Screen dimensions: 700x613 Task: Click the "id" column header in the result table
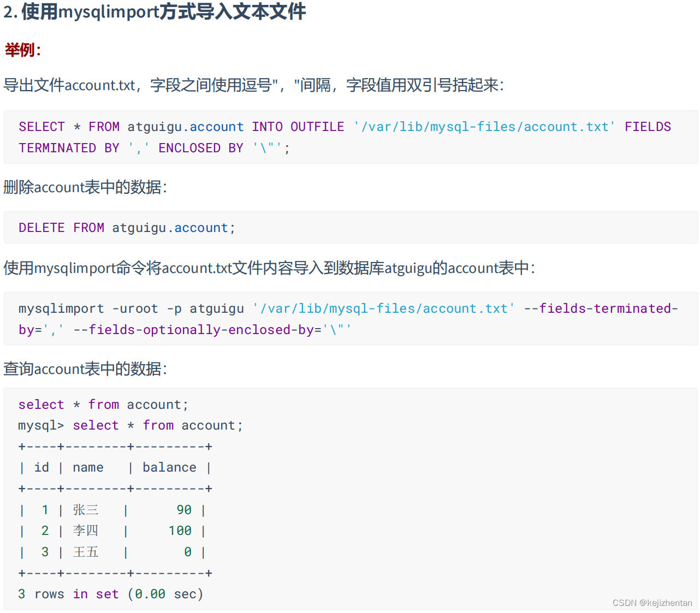pos(41,467)
